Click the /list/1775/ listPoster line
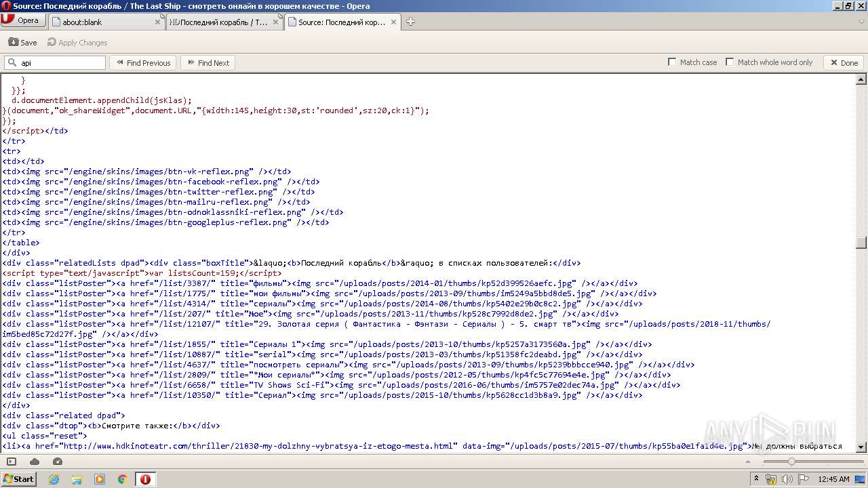The width and height of the screenshot is (868, 488). [x=330, y=293]
